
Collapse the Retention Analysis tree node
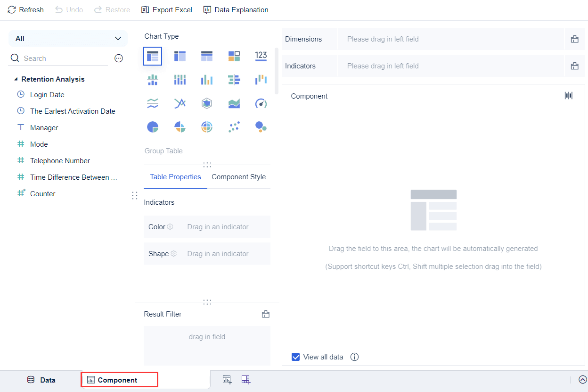click(x=16, y=79)
